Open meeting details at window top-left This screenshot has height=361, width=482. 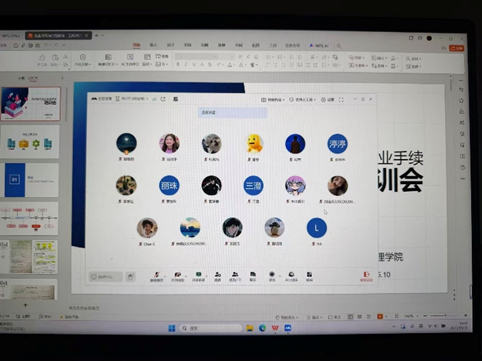[102, 99]
